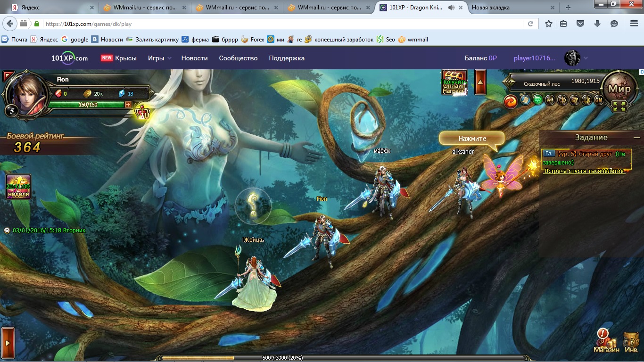Open the копеешный заработок bookmark
This screenshot has height=362, width=644.
tap(339, 40)
